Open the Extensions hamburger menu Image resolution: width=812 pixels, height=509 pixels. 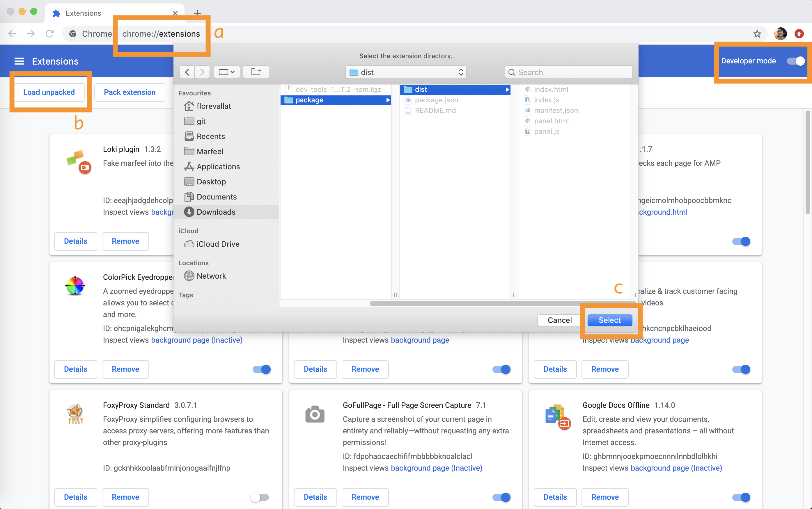[x=19, y=61]
